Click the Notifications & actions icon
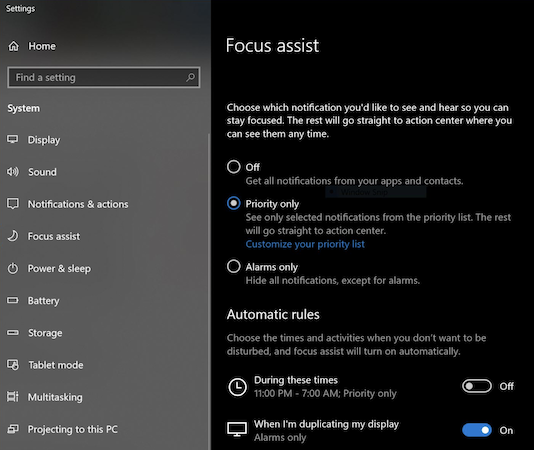Viewport: 534px width, 450px height. [x=13, y=204]
